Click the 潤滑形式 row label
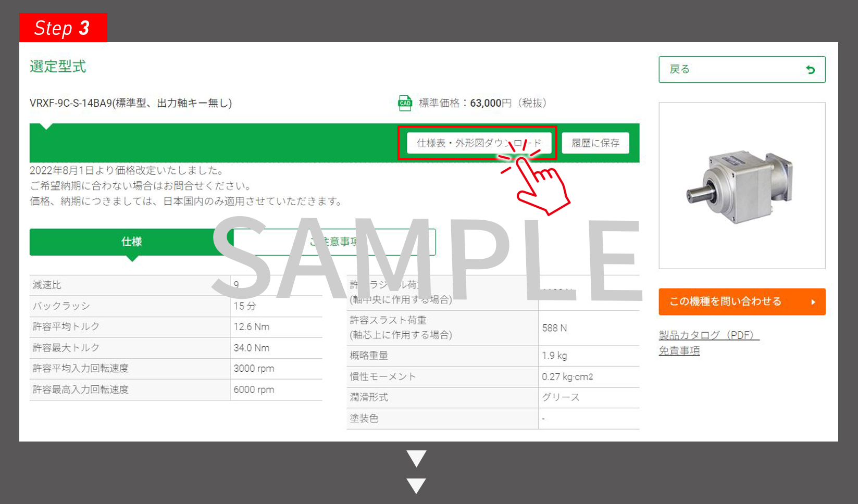858x504 pixels. [x=369, y=397]
